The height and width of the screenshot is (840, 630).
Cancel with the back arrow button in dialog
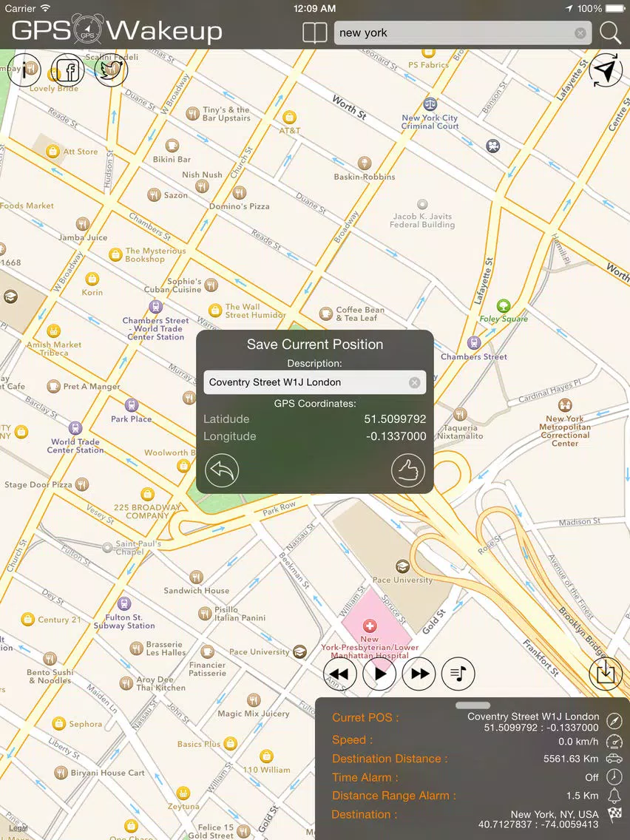pyautogui.click(x=222, y=470)
